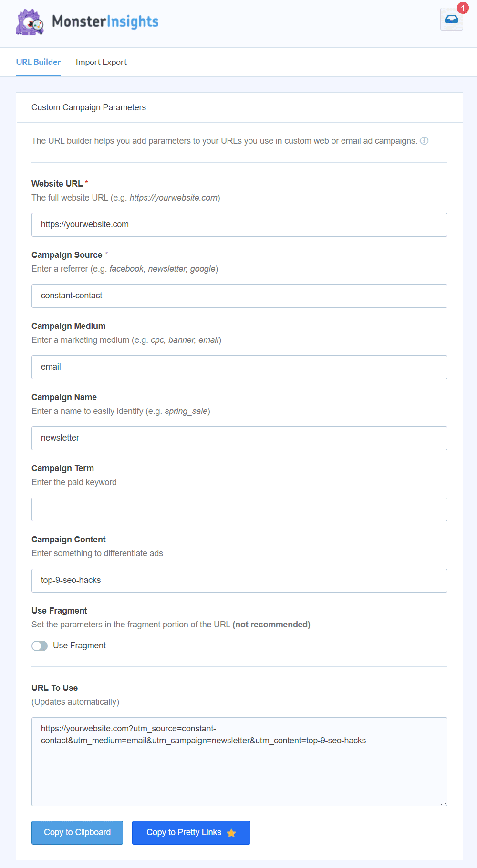
Task: Click inside the Website URL field
Action: (239, 224)
